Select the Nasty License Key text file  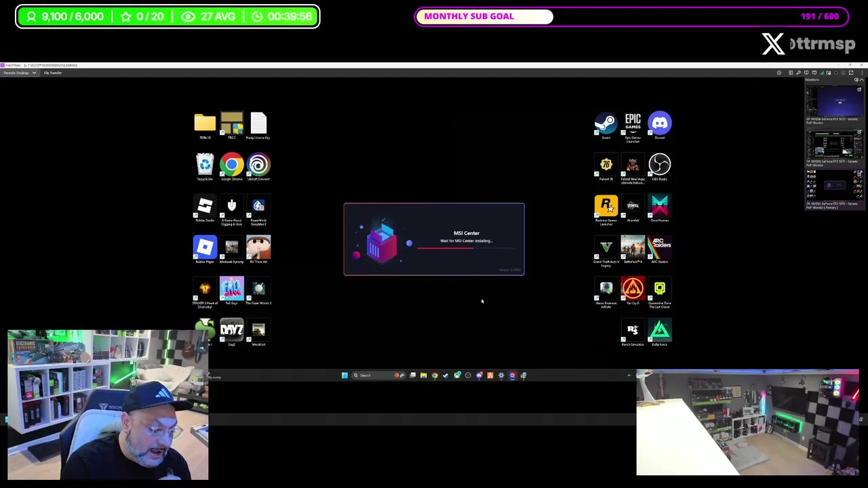pyautogui.click(x=258, y=126)
